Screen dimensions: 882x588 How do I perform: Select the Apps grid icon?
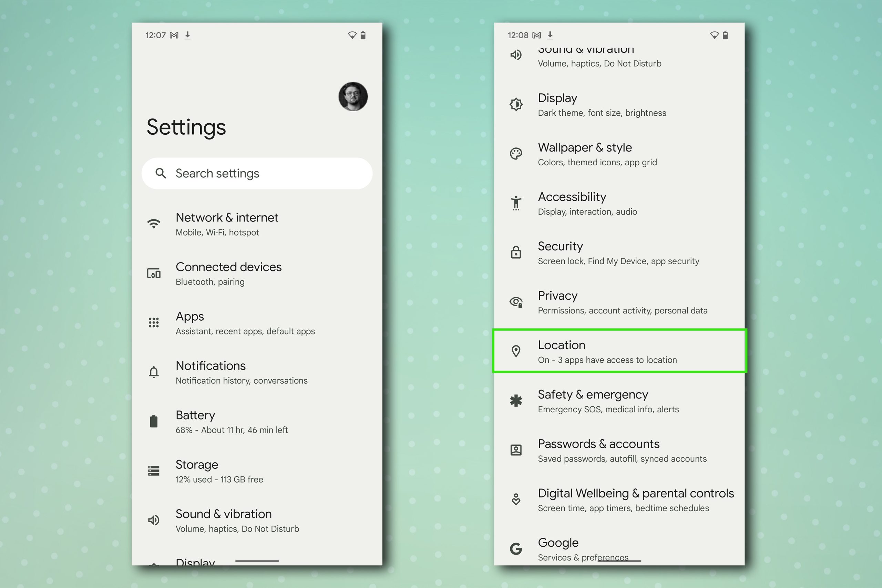point(154,322)
